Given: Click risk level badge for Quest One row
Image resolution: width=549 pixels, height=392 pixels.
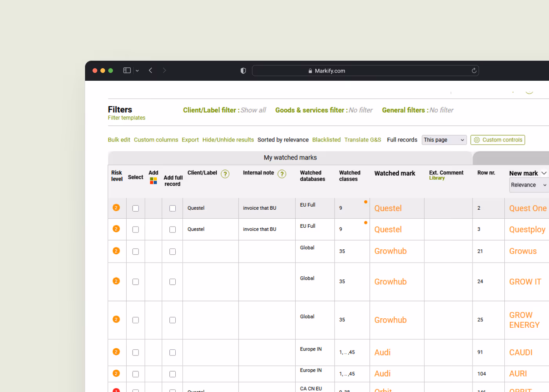Looking at the screenshot, I should coord(116,208).
